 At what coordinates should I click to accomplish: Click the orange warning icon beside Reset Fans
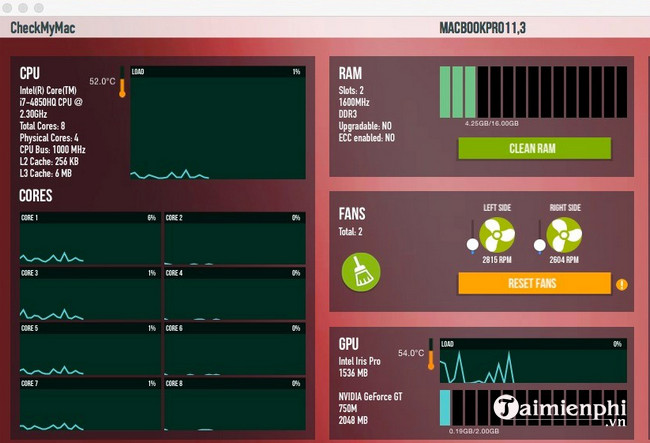(622, 284)
